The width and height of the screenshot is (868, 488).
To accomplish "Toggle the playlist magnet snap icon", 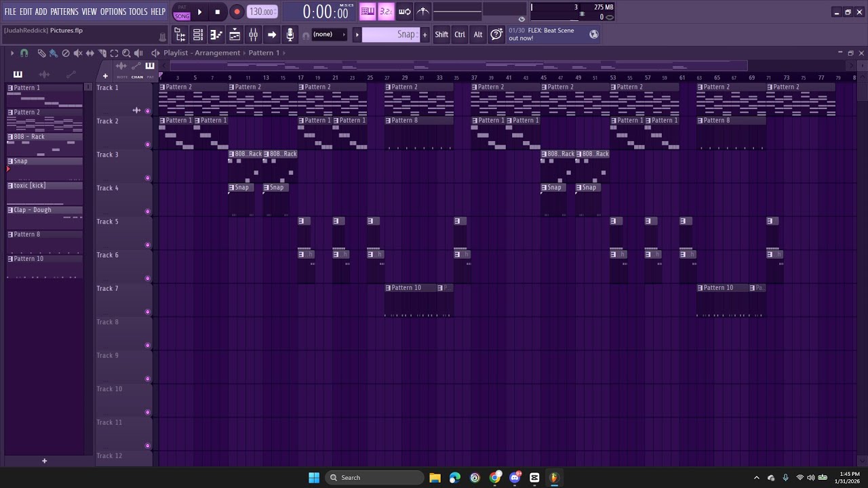I will 24,53.
